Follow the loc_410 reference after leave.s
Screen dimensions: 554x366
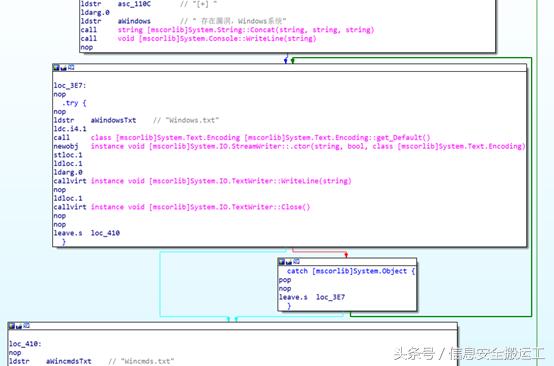[x=105, y=233]
